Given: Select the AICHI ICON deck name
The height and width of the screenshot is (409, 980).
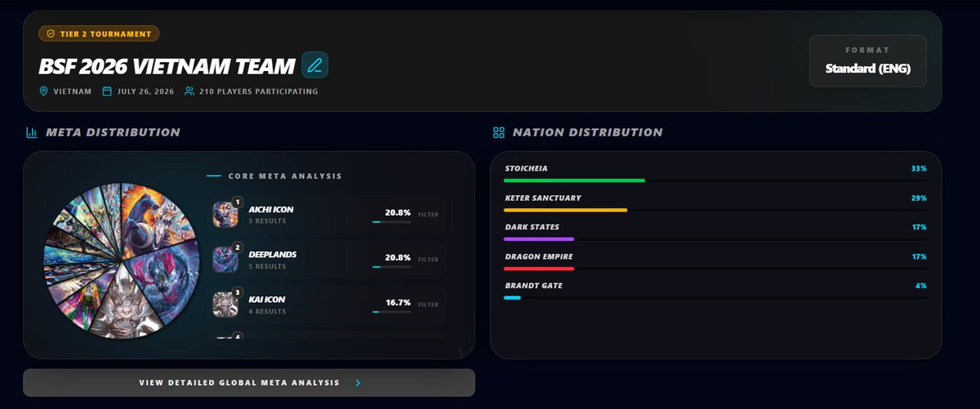Looking at the screenshot, I should click(271, 210).
